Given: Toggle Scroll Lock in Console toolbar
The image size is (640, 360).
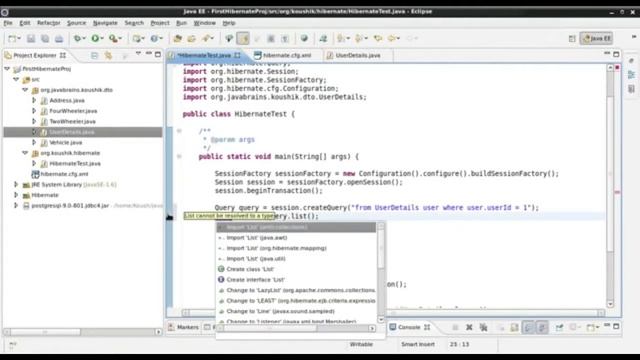Looking at the screenshot, I should [514, 327].
